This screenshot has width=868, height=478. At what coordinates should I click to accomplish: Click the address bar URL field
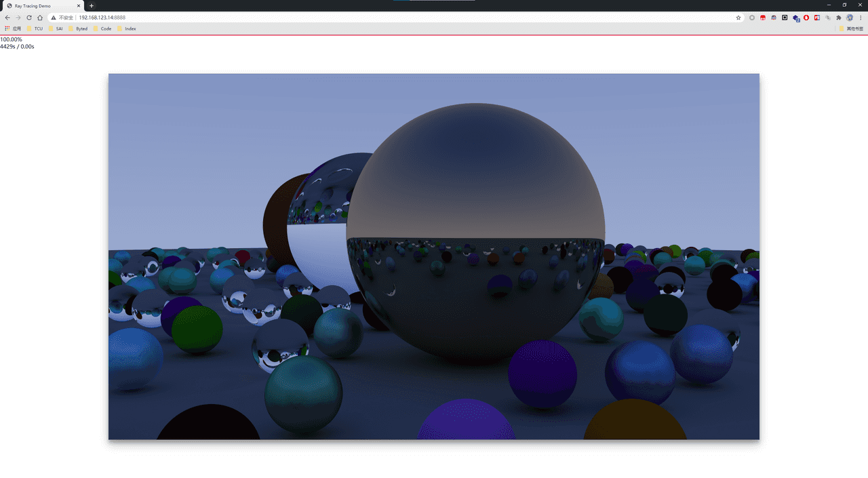[x=339, y=18]
